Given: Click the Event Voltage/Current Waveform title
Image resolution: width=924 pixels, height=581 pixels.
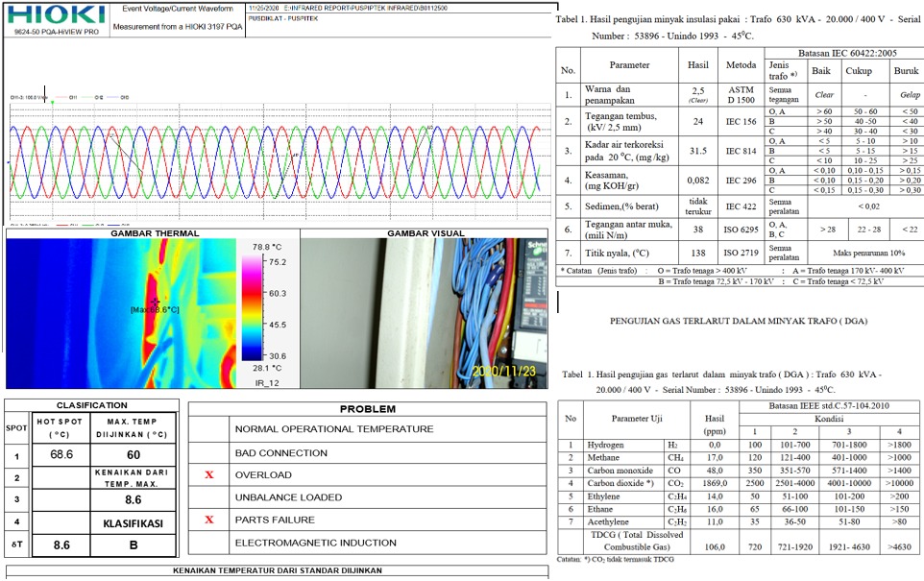Looking at the screenshot, I should point(170,9).
